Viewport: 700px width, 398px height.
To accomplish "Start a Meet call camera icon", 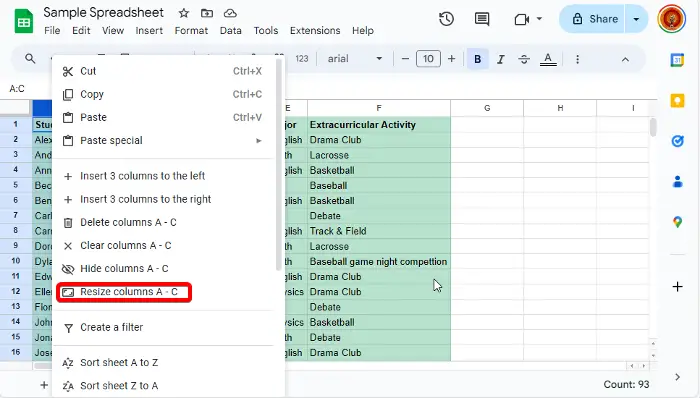I will [x=521, y=19].
